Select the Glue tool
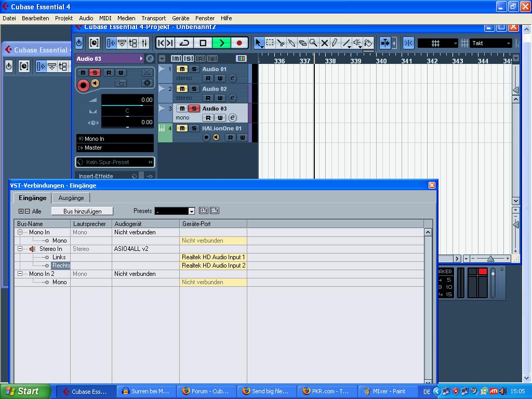 (291, 43)
